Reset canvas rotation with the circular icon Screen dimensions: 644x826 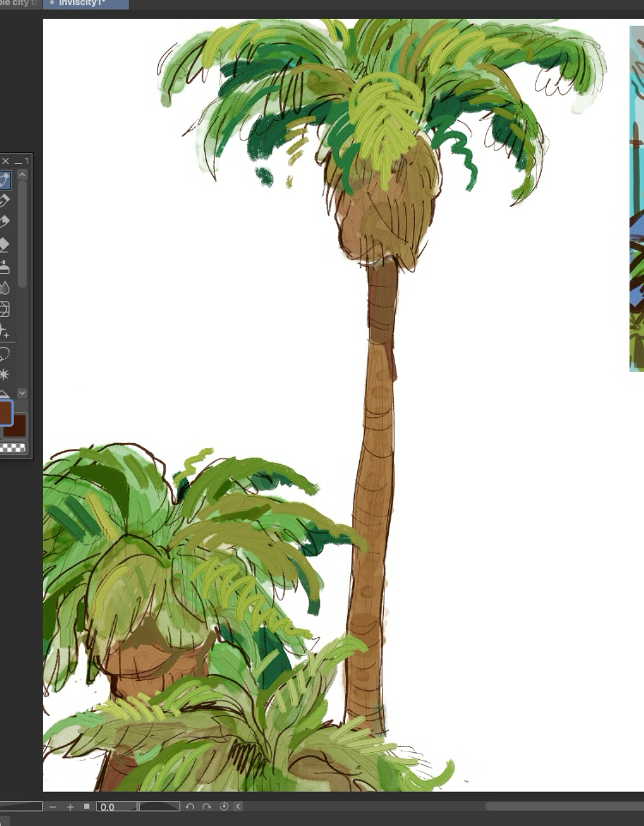[224, 807]
